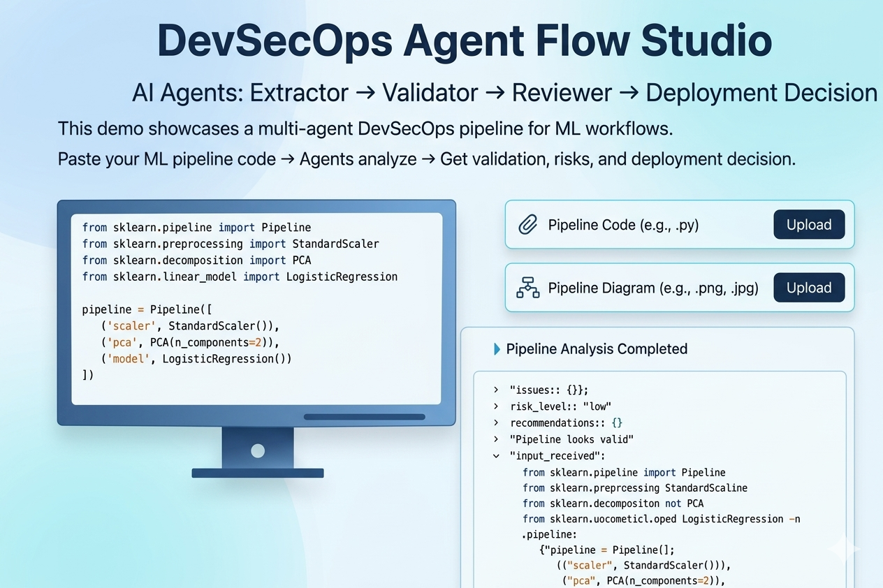Viewport: 883px width, 588px height.
Task: Expand the "issues" result row
Action: 496,390
